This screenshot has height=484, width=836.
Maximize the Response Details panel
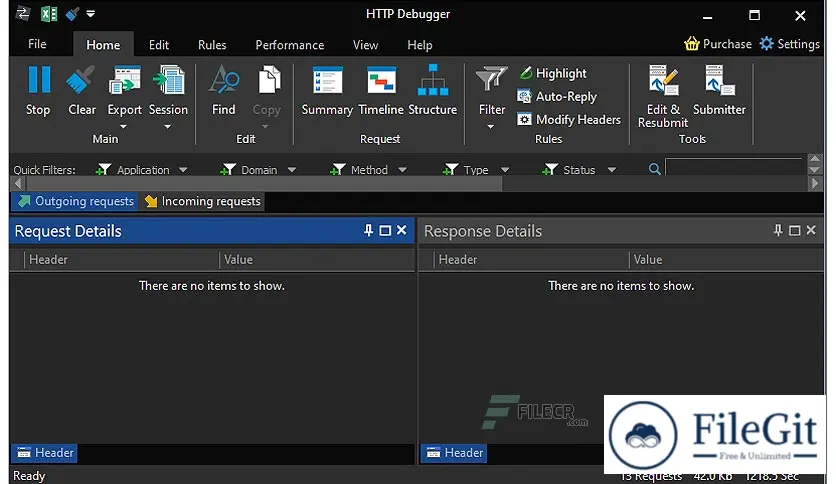794,230
